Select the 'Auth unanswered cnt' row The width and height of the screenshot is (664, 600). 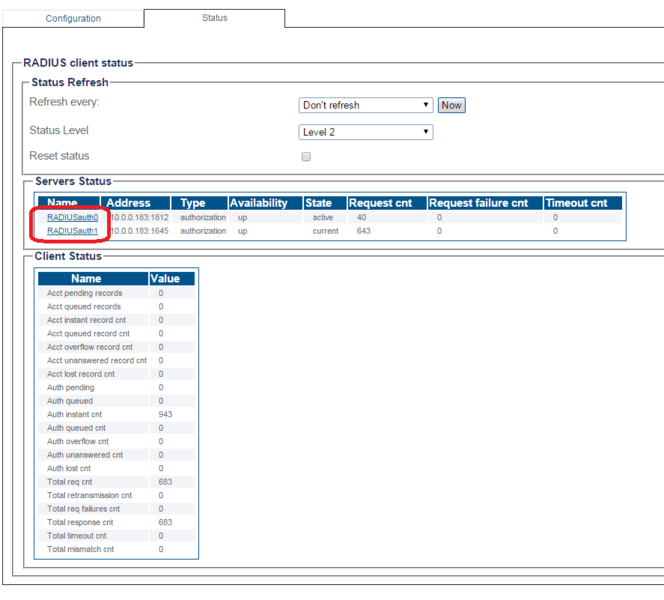point(116,455)
